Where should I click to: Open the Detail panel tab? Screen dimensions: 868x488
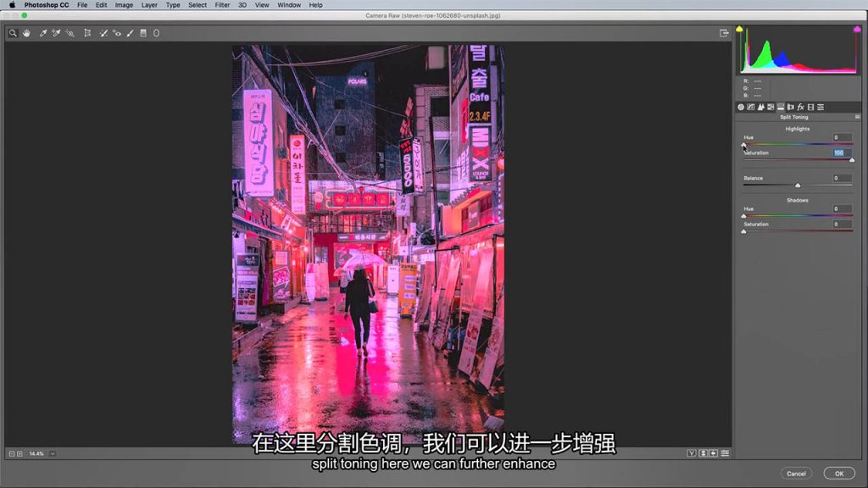pyautogui.click(x=760, y=108)
